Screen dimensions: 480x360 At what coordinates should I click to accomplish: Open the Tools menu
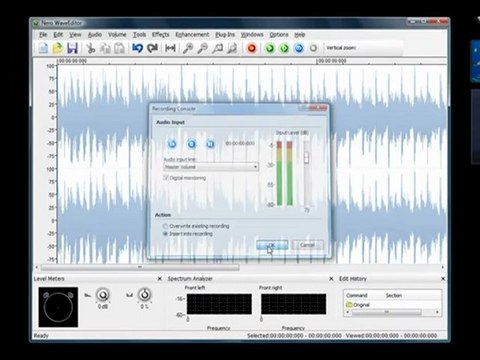(139, 34)
